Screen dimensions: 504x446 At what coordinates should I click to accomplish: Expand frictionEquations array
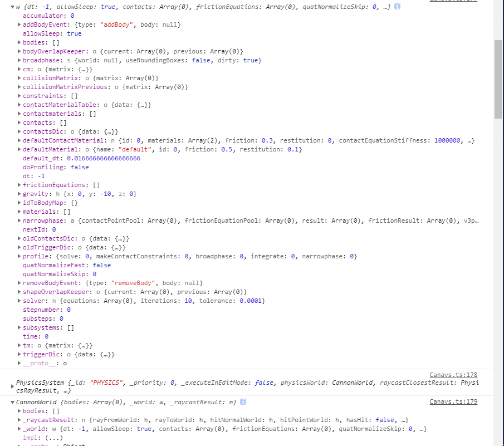[19, 185]
